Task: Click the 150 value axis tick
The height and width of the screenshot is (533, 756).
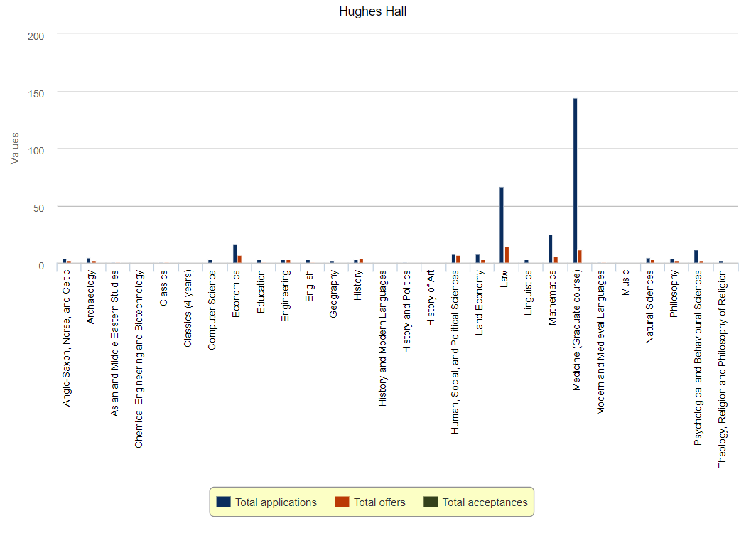Action: click(36, 94)
